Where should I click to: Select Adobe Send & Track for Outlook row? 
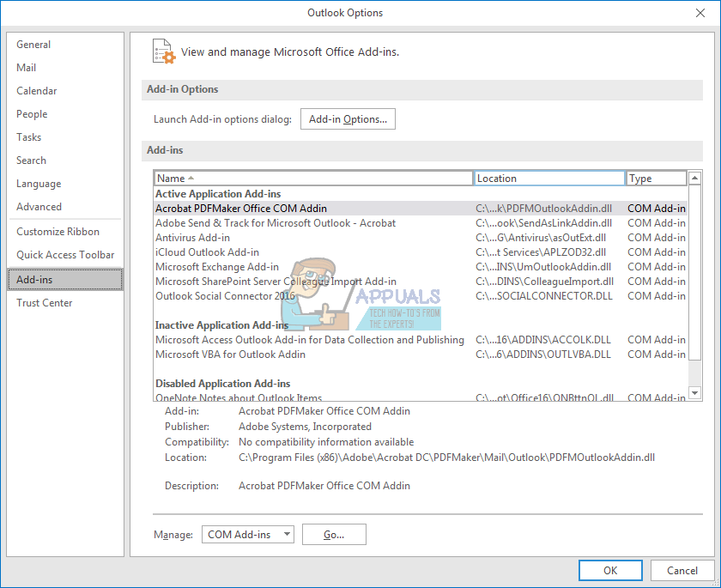click(x=421, y=223)
